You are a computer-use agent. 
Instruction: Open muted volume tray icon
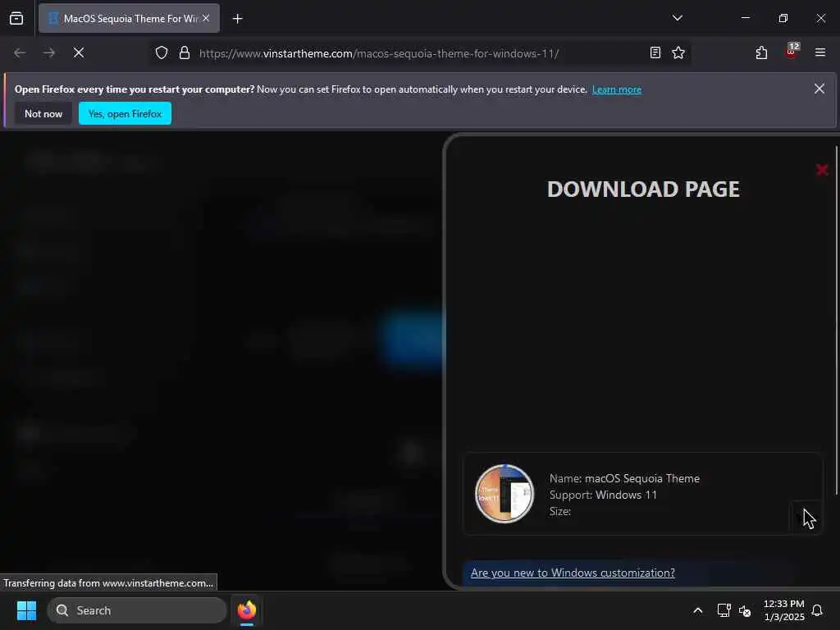(x=745, y=610)
